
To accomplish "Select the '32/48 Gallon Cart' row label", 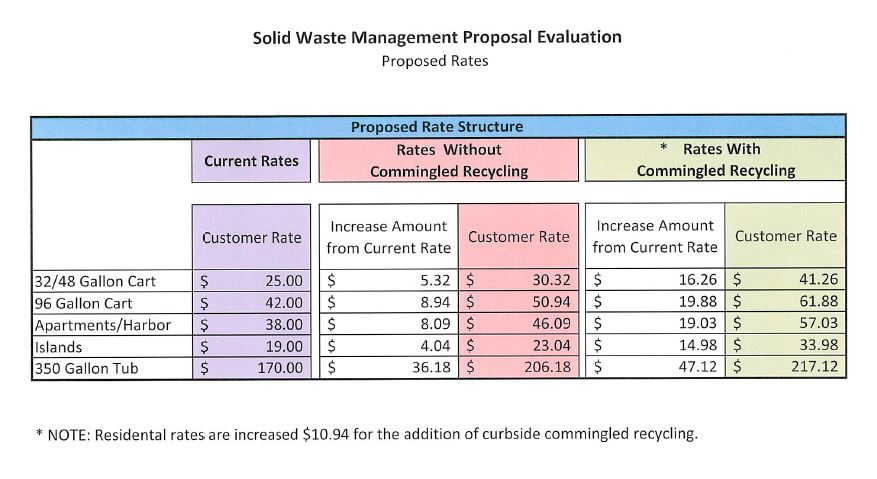I will tap(95, 281).
